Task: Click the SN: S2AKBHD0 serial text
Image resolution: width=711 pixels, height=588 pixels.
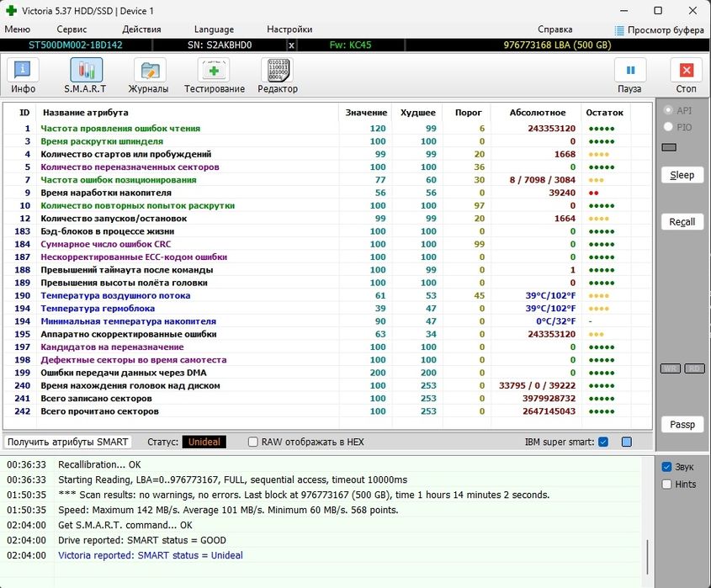Action: point(220,45)
